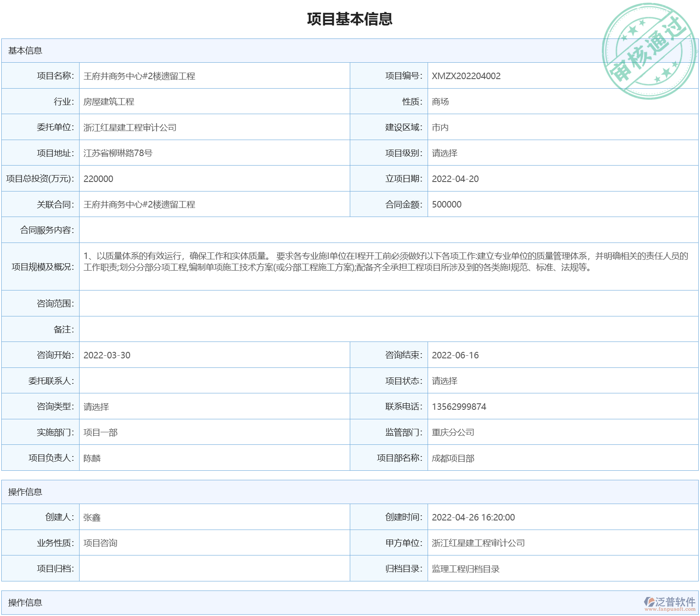Select the 项目负责人 value 陈麟
This screenshot has height=616, width=700.
click(92, 458)
